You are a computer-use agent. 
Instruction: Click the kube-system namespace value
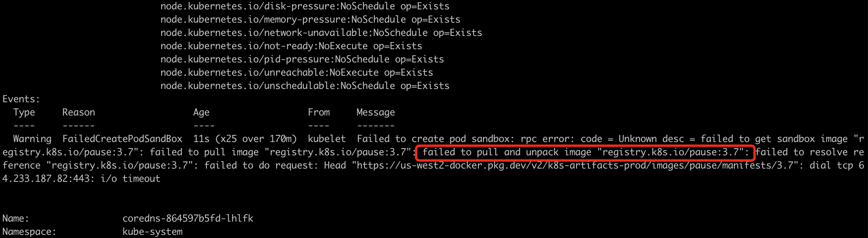[152, 232]
